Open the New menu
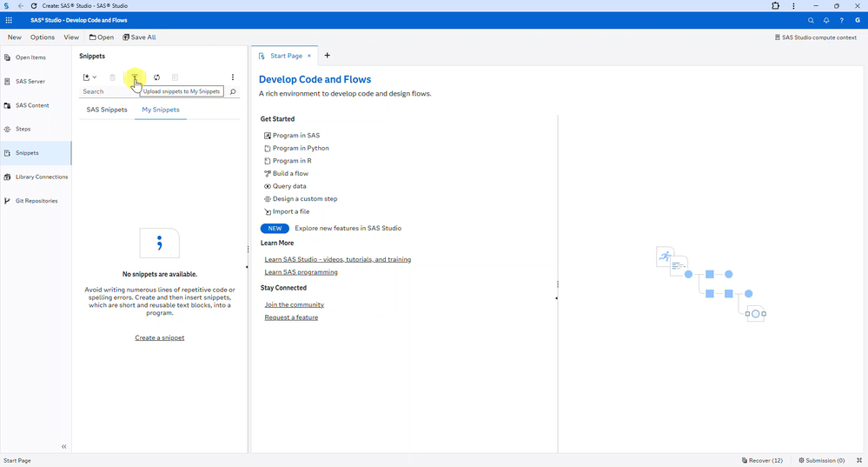868x467 pixels. point(15,37)
